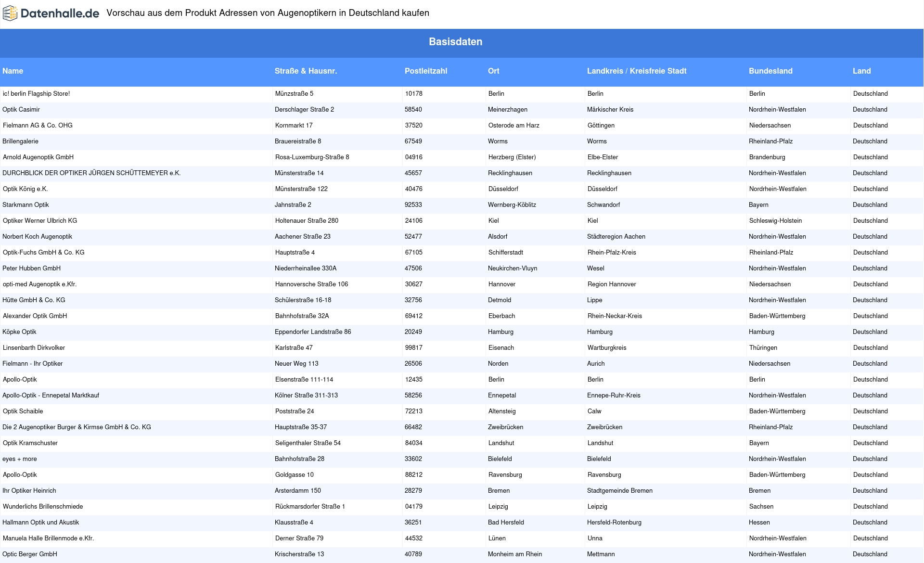Screen dimensions: 924x563
Task: Click the Land column header
Action: 861,71
